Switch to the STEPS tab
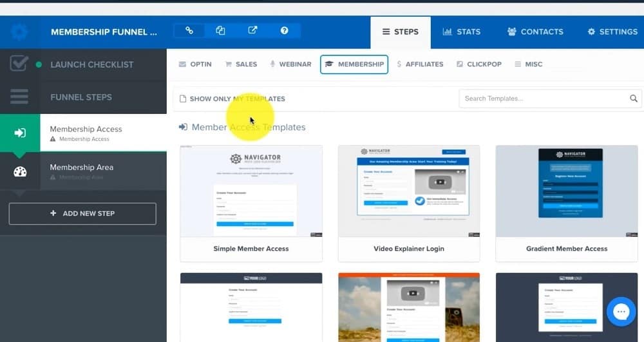644x342 pixels. click(401, 32)
